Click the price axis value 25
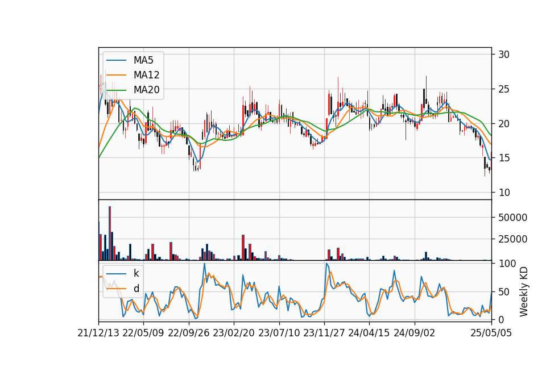The image size is (546, 392). (x=504, y=89)
